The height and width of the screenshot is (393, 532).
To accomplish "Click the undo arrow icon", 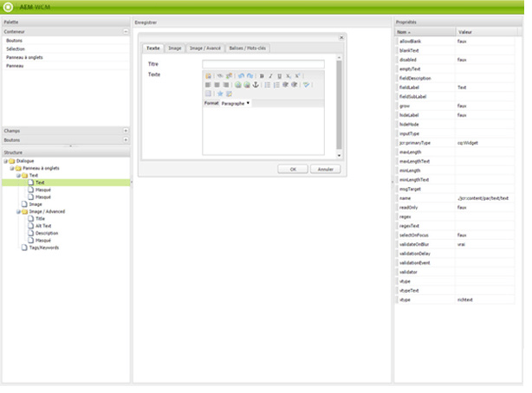I will [x=241, y=76].
